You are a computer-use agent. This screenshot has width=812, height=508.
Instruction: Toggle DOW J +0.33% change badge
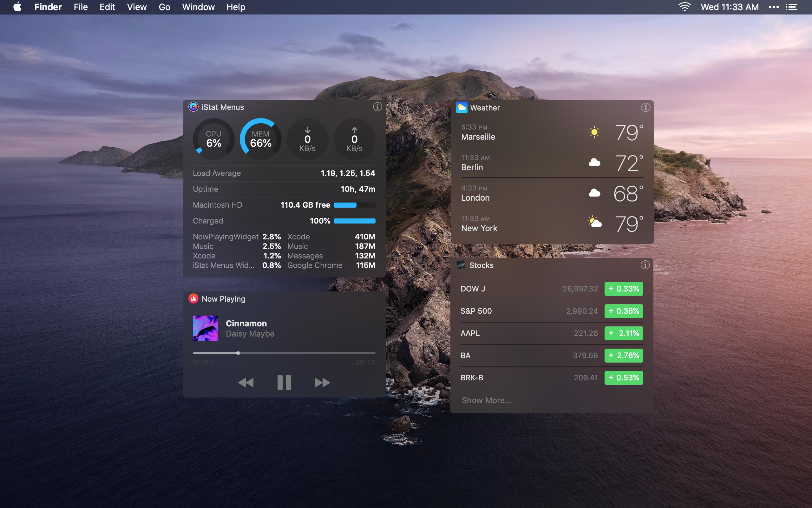click(624, 289)
